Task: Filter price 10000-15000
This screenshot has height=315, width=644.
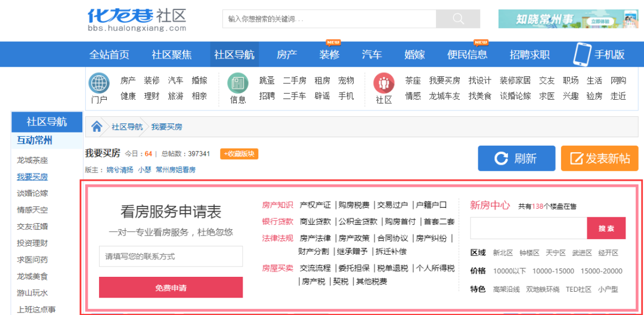Action: coord(553,271)
